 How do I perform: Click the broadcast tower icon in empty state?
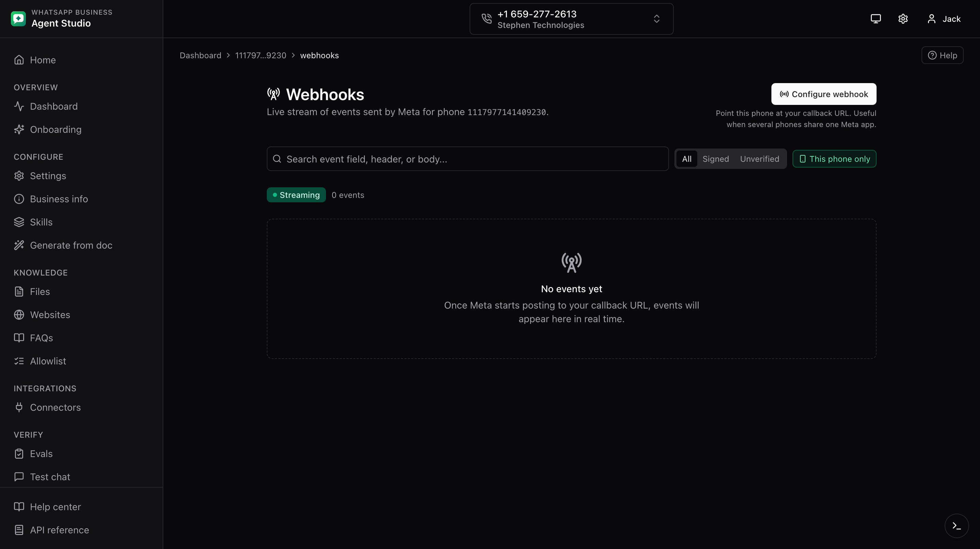pyautogui.click(x=571, y=263)
